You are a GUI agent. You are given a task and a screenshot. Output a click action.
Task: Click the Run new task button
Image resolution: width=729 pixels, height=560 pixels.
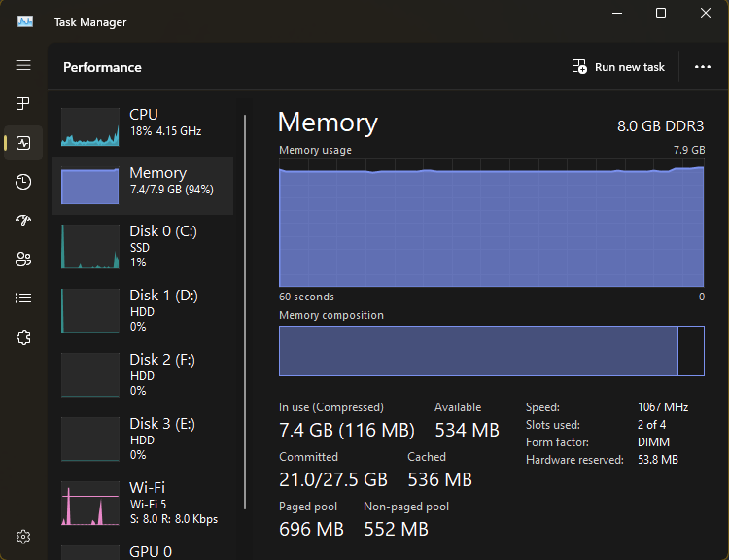point(618,67)
